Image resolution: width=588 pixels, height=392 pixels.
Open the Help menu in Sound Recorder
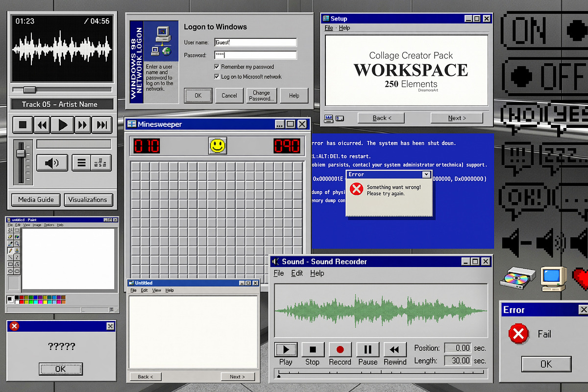(x=317, y=273)
